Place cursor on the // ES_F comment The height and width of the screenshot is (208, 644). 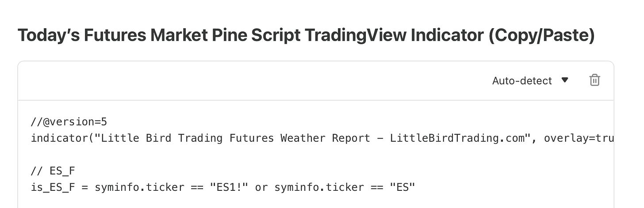(x=50, y=171)
